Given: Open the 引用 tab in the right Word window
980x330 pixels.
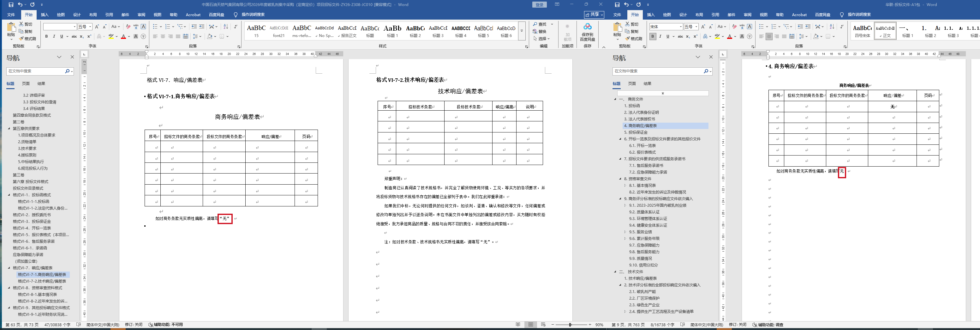Looking at the screenshot, I should (715, 15).
